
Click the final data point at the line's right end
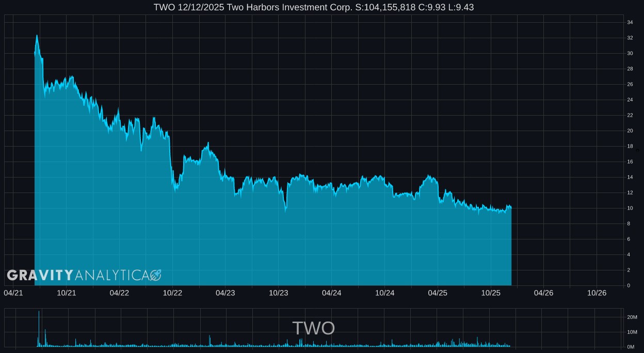pyautogui.click(x=511, y=207)
